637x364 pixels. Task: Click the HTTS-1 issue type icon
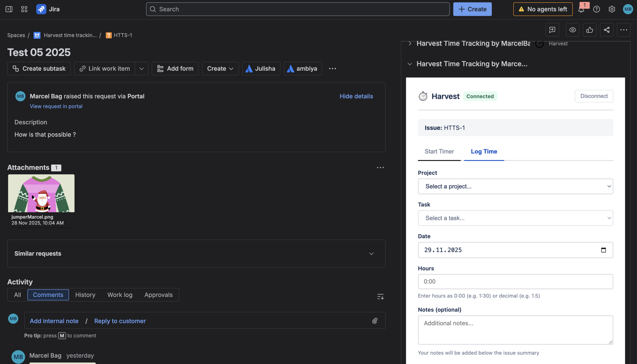click(108, 35)
